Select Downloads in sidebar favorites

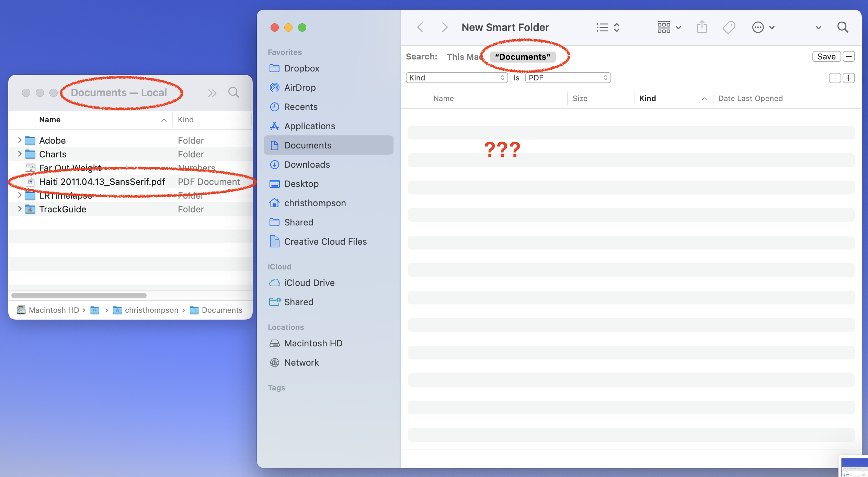click(307, 165)
